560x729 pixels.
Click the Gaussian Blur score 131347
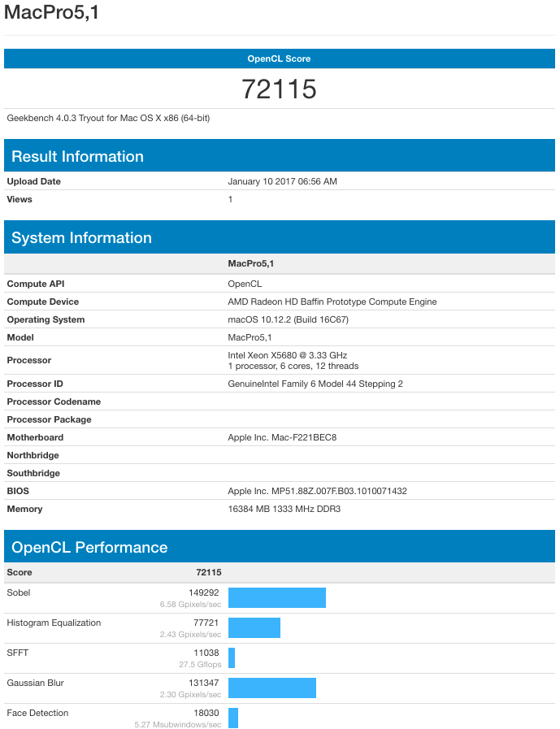tap(204, 683)
